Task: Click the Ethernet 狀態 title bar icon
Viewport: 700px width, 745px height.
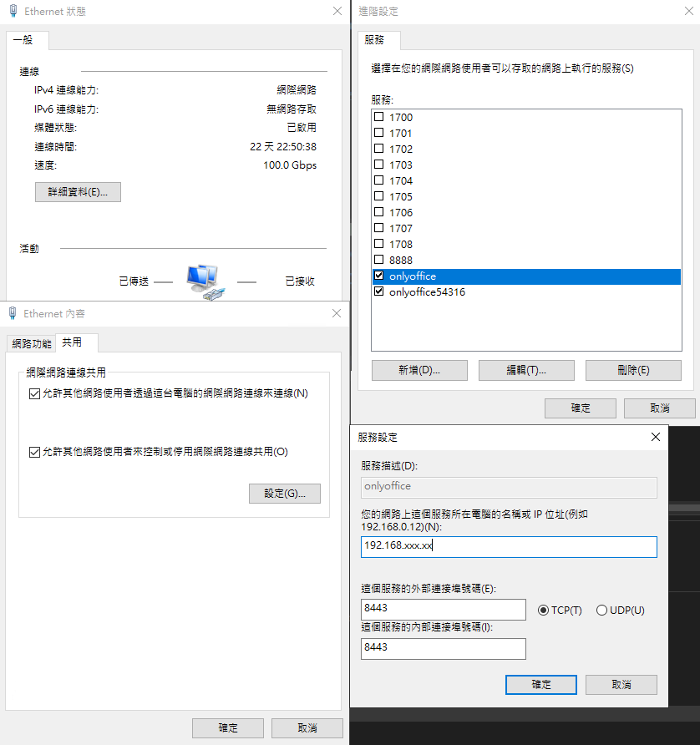Action: pos(13,12)
